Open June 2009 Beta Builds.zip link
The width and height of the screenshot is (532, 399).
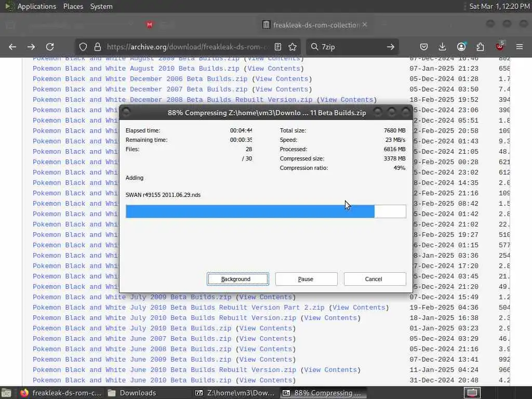[x=132, y=360]
